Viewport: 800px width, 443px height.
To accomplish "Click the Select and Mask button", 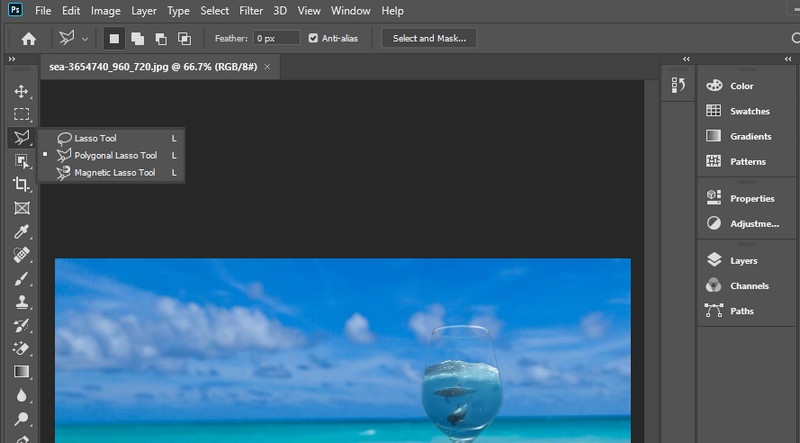I will 428,39.
